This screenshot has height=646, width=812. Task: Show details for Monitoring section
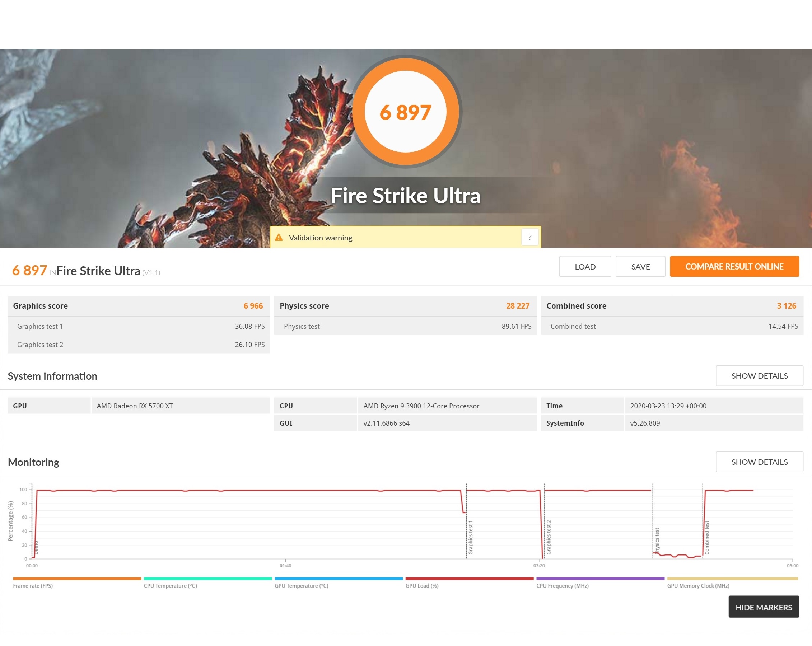click(x=759, y=462)
